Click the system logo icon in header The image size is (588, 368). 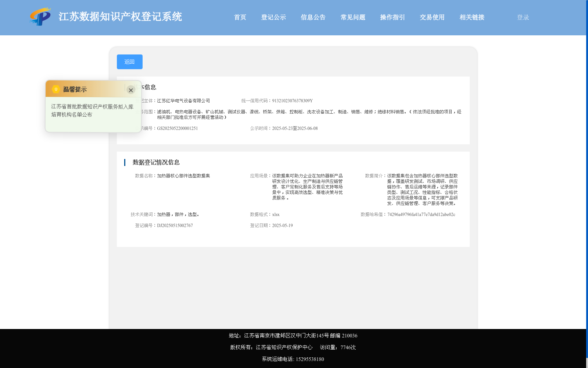(x=40, y=17)
